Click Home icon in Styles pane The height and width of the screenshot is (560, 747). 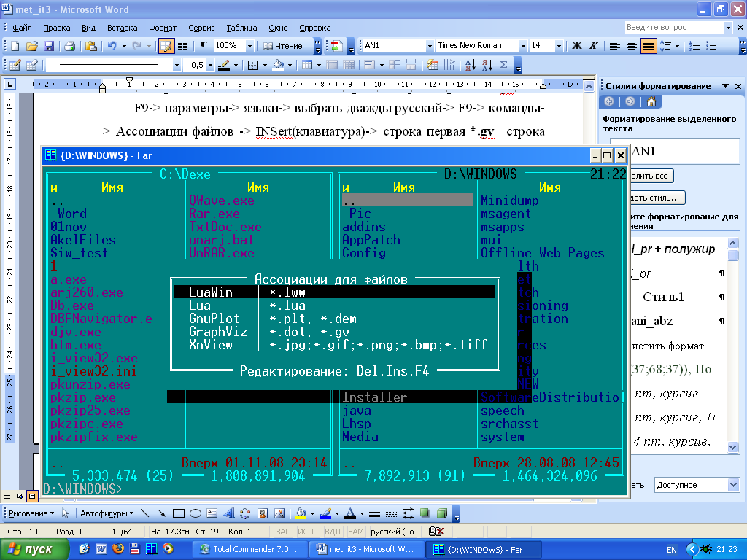(651, 101)
